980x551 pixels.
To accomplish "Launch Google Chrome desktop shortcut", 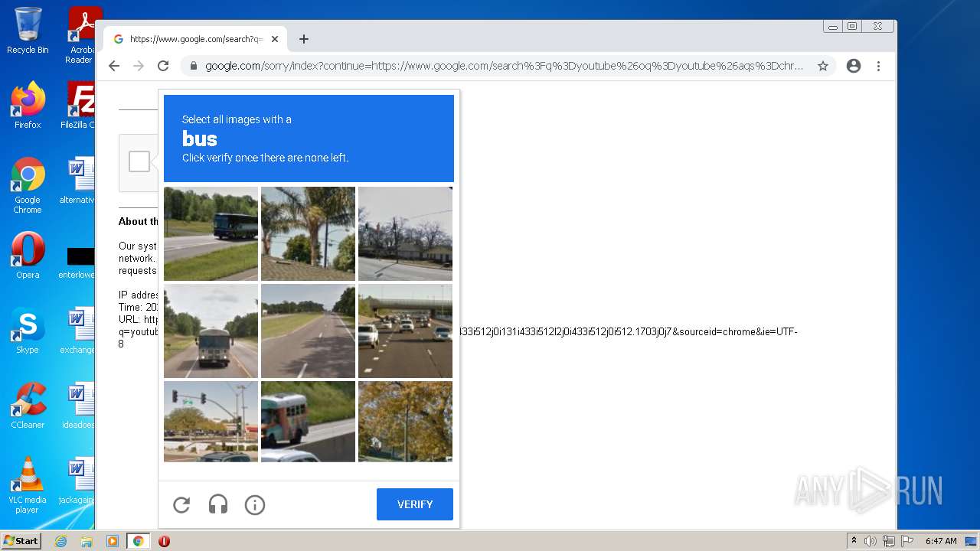I will tap(28, 186).
